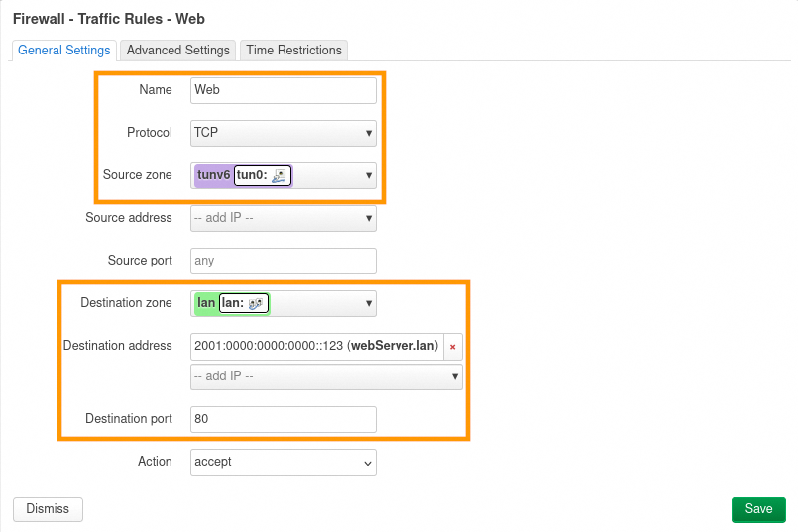798x532 pixels.
Task: Focus the Source port field
Action: (x=283, y=261)
